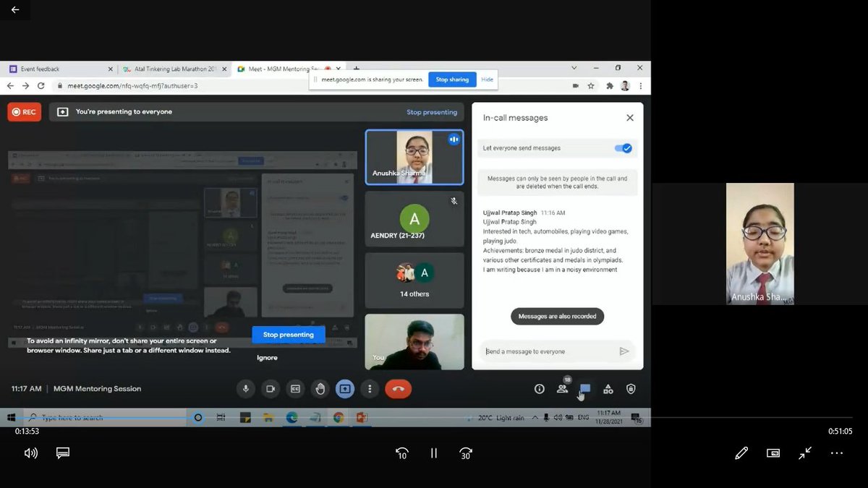Hide the screen sharing notification

[x=488, y=80]
